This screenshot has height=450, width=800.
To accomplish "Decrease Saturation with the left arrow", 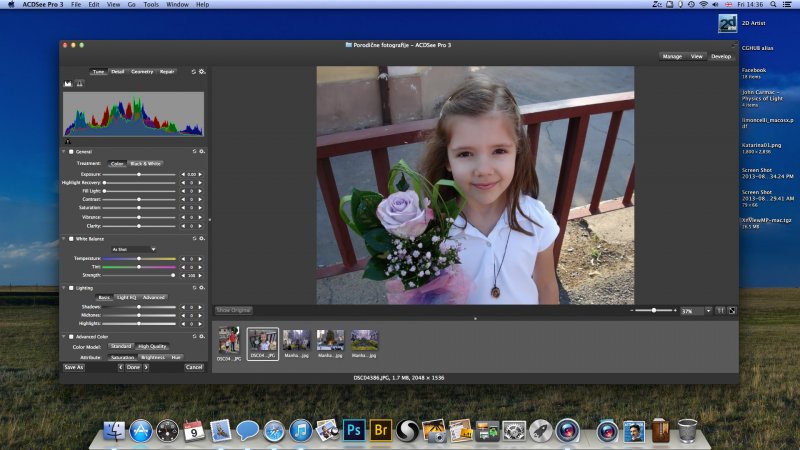I will pyautogui.click(x=183, y=208).
